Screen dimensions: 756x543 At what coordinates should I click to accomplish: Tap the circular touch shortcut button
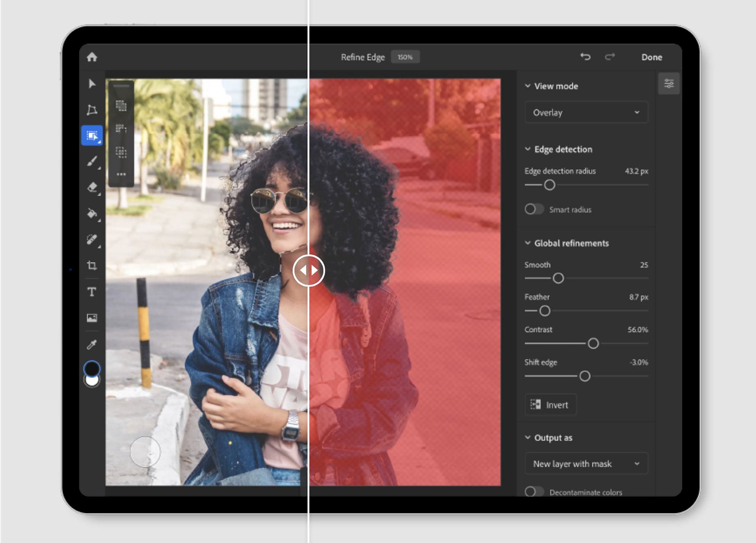pyautogui.click(x=145, y=451)
